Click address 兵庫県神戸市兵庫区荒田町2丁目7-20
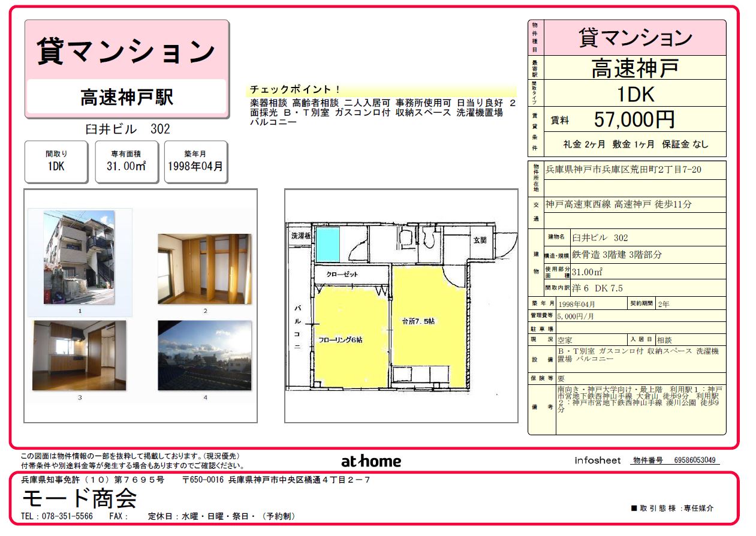The height and width of the screenshot is (536, 756). [623, 170]
